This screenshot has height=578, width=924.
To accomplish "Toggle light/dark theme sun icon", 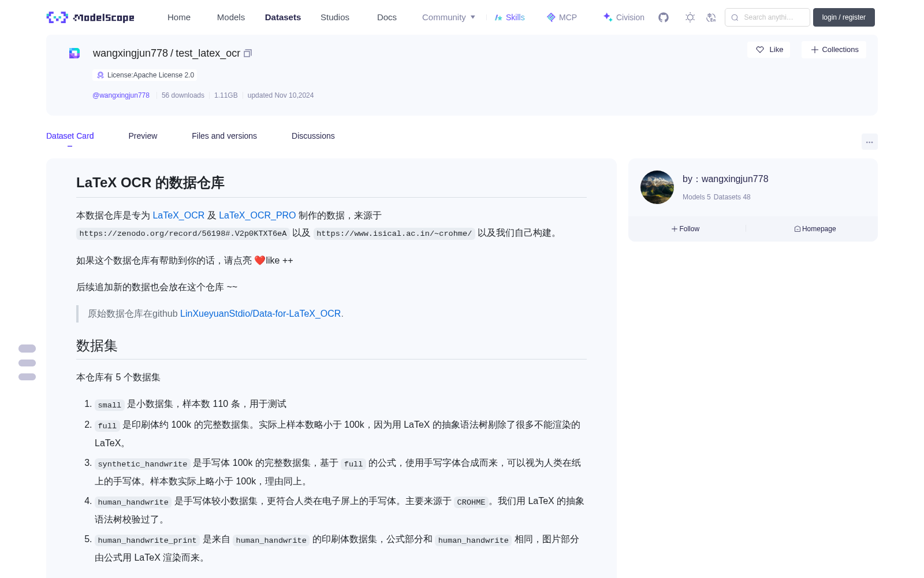I will pyautogui.click(x=690, y=17).
